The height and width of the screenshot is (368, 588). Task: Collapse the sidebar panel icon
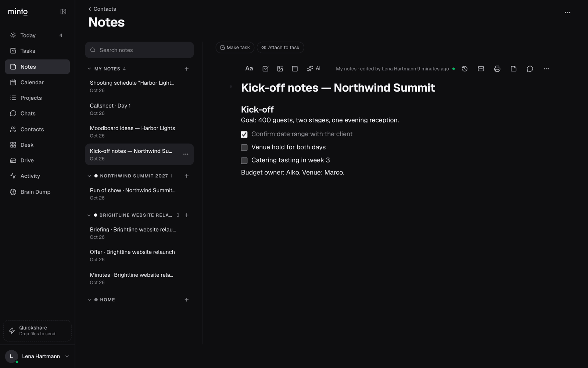click(63, 12)
